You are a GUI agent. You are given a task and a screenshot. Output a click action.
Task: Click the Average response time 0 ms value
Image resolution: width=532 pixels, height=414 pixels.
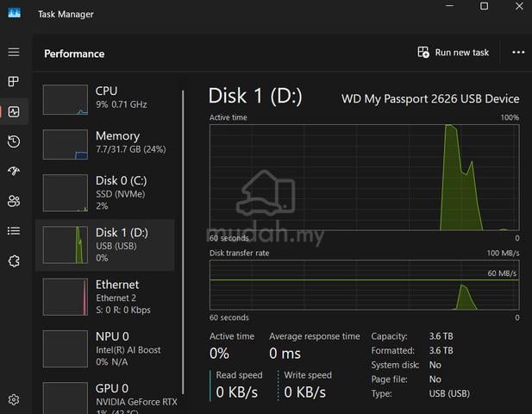285,354
